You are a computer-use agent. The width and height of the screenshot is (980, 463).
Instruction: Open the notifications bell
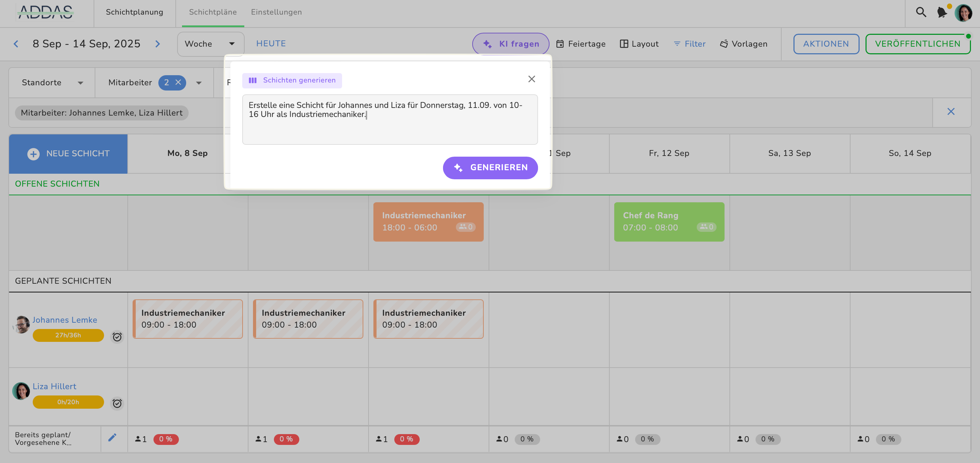pos(942,12)
